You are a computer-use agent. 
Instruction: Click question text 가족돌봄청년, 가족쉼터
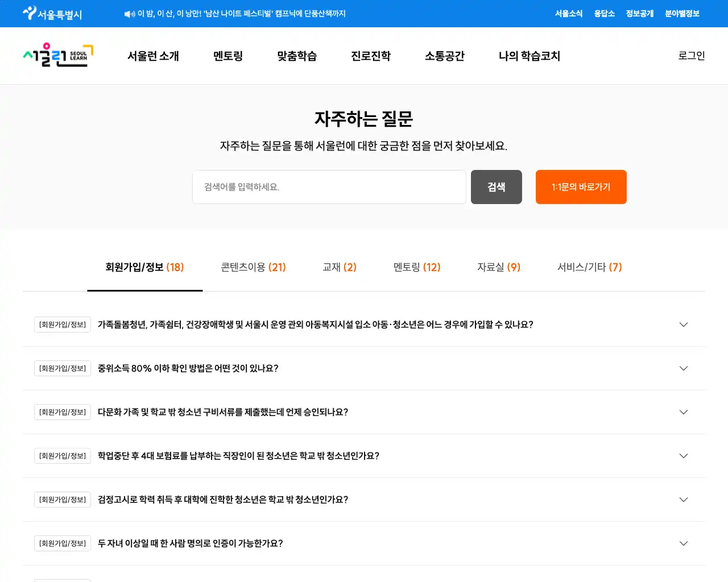pyautogui.click(x=316, y=325)
